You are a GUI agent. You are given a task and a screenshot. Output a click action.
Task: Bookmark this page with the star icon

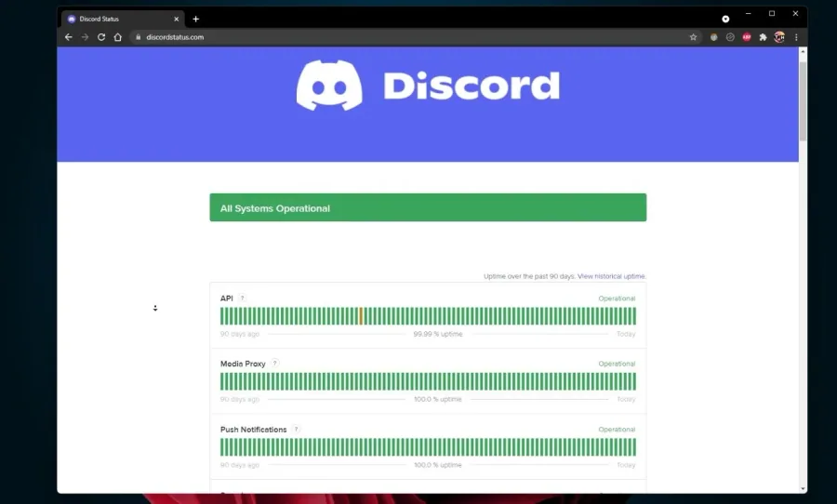[x=693, y=37]
